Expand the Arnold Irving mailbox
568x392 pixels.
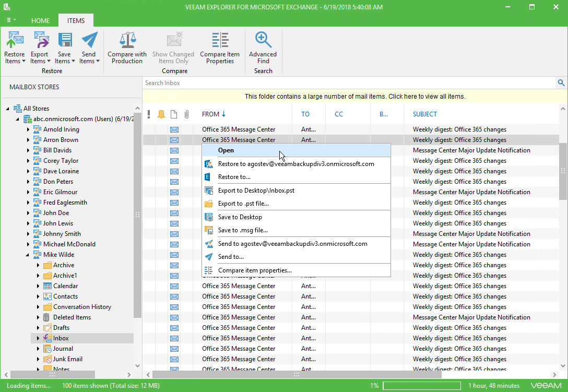28,129
